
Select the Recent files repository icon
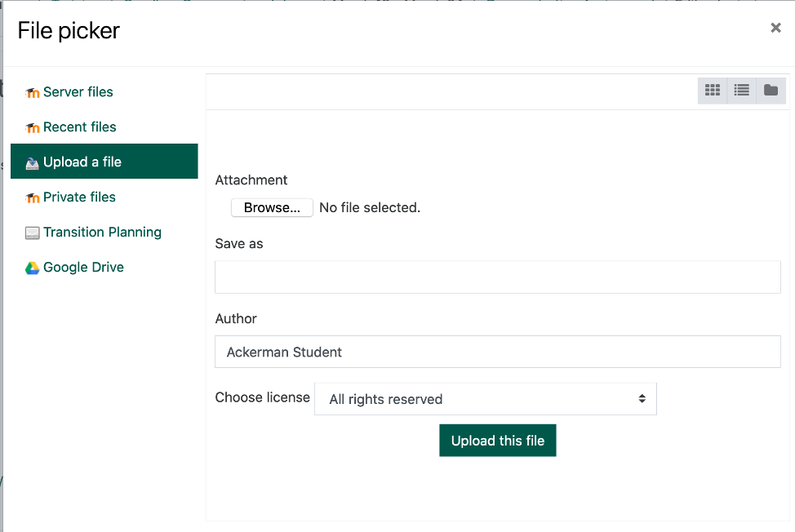pyautogui.click(x=33, y=127)
